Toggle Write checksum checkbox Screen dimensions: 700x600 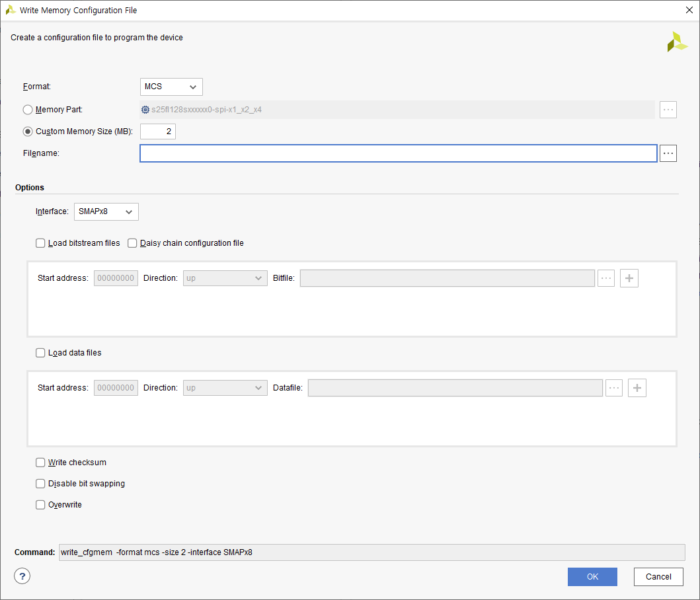coord(40,463)
